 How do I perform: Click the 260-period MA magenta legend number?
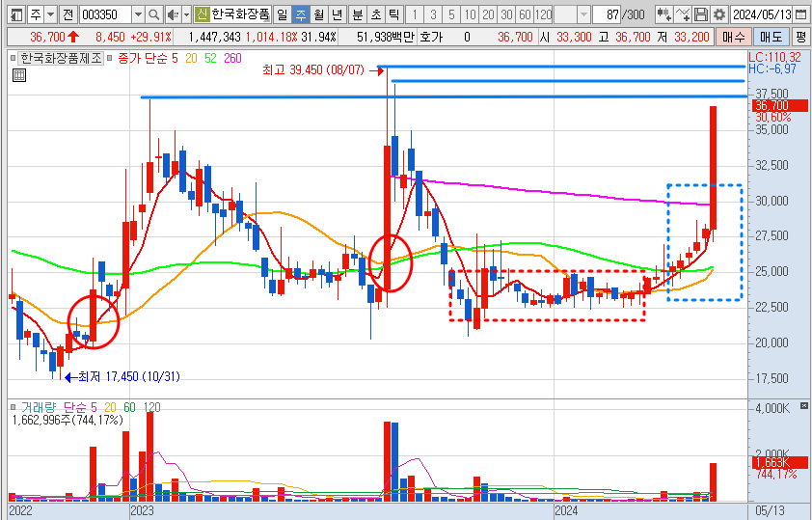232,58
